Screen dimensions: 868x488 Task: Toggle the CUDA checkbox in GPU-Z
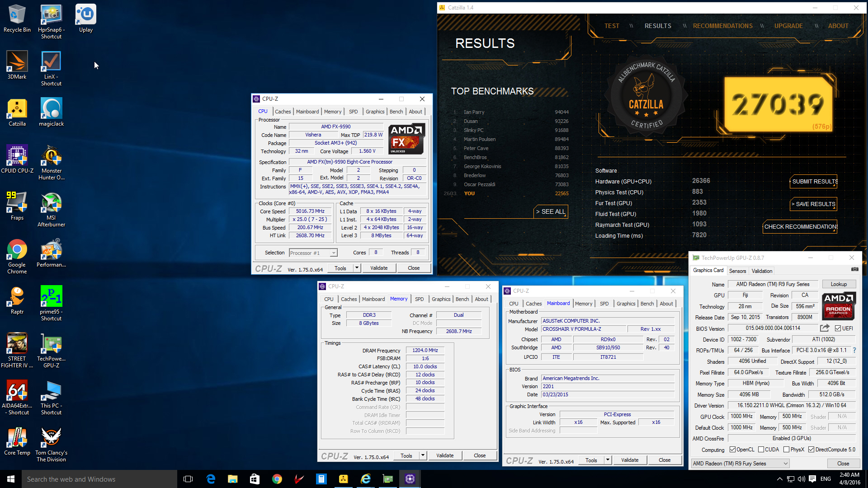[761, 450]
